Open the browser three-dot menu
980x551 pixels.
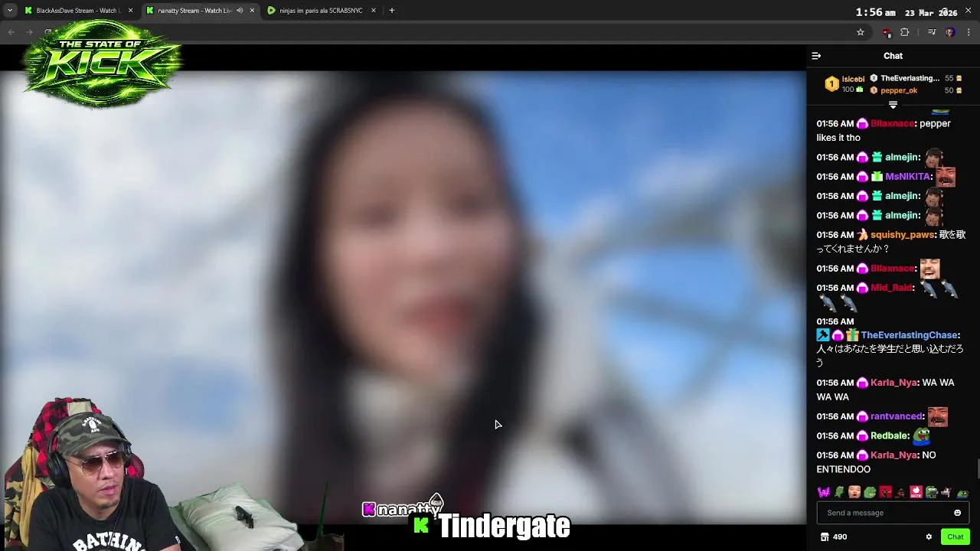[969, 32]
